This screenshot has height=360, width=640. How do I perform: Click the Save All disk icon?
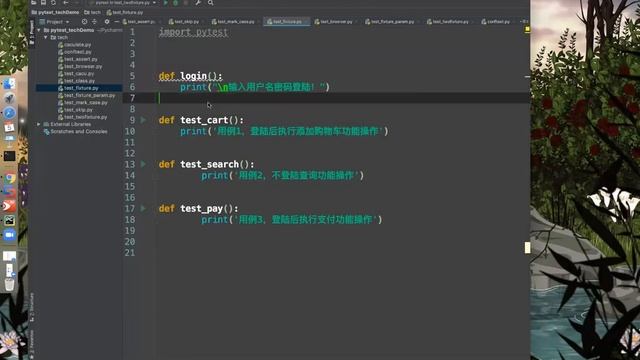[x=43, y=2]
